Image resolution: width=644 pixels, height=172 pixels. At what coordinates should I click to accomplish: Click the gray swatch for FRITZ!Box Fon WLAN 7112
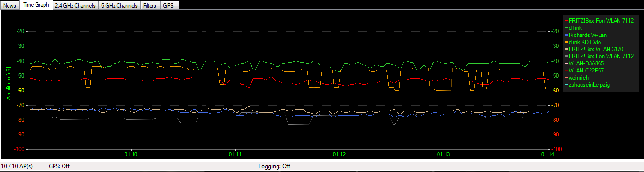[566, 56]
